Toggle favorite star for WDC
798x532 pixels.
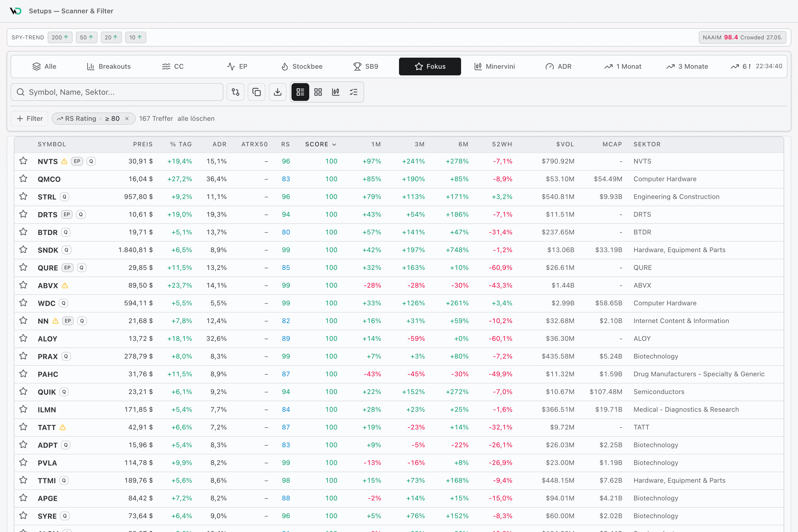23,303
